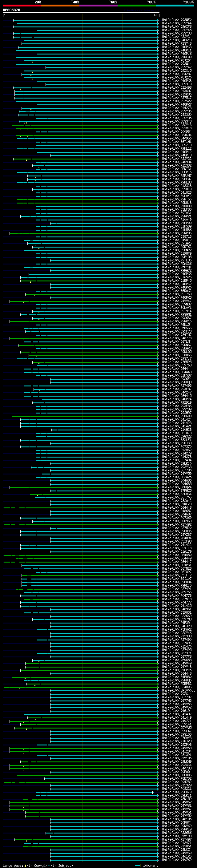Choose hit UniRef100_A4QPK3
This screenshot has height=868, width=197.
pos(176,47)
